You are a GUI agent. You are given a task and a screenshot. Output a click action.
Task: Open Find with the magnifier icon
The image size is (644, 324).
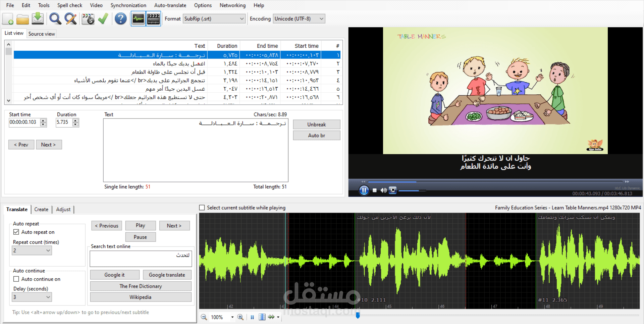tap(55, 19)
